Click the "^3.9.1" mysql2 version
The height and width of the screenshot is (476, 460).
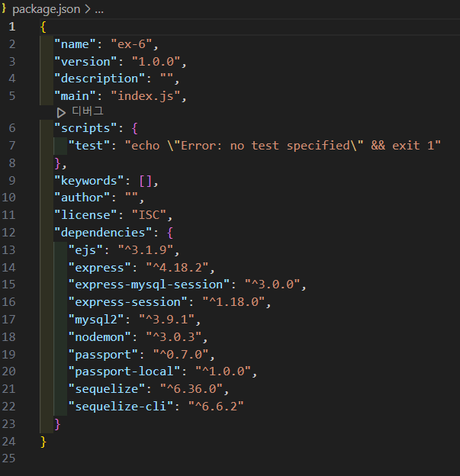(167, 320)
